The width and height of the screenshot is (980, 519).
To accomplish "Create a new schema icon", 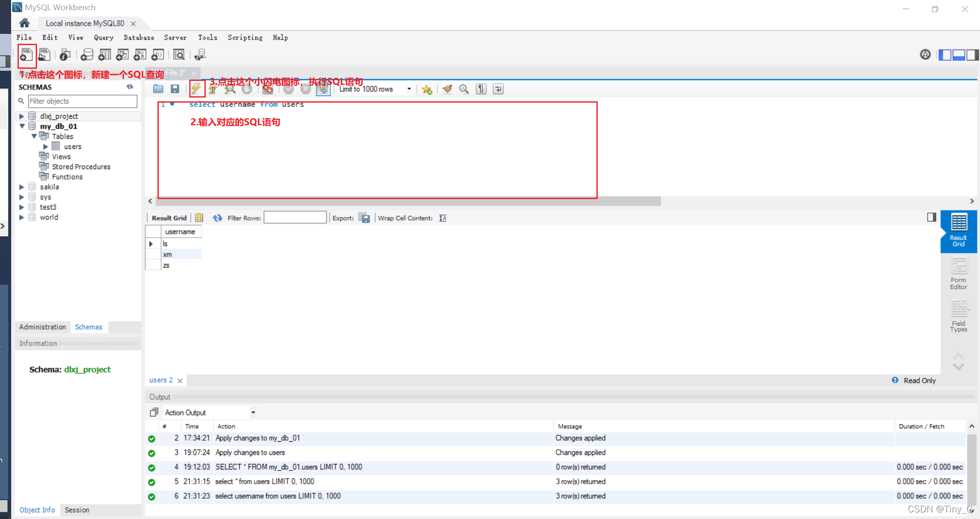I will click(x=87, y=55).
